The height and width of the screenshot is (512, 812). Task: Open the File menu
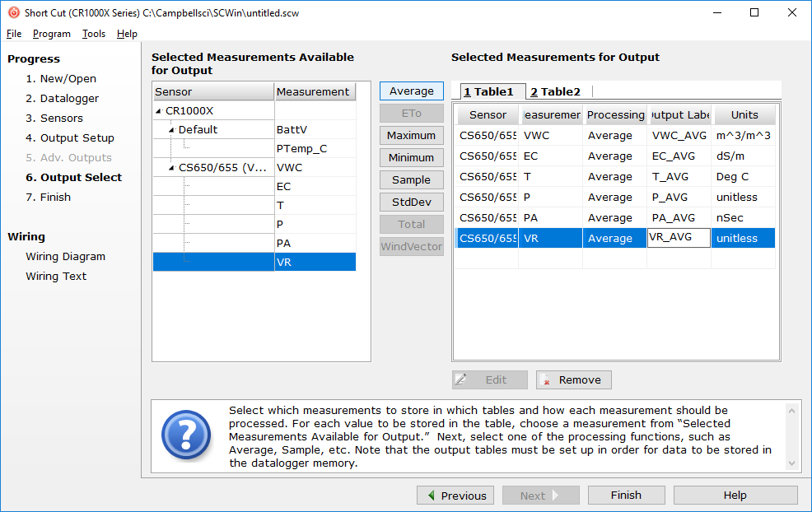tap(13, 34)
